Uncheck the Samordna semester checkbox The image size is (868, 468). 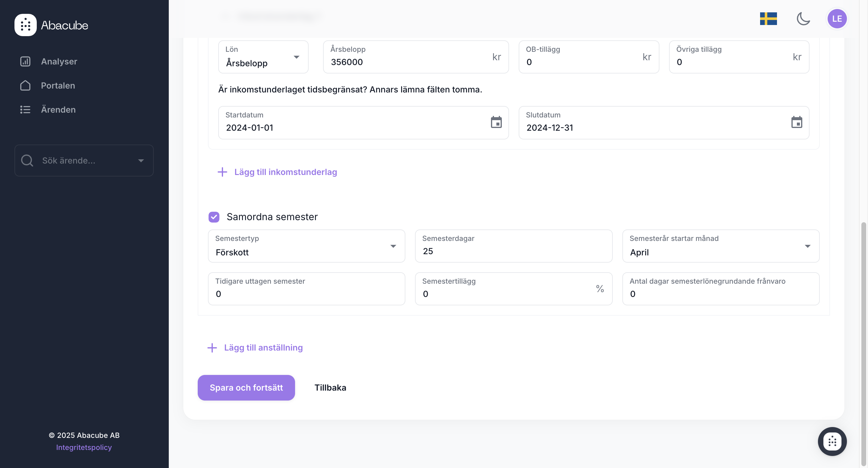(214, 217)
